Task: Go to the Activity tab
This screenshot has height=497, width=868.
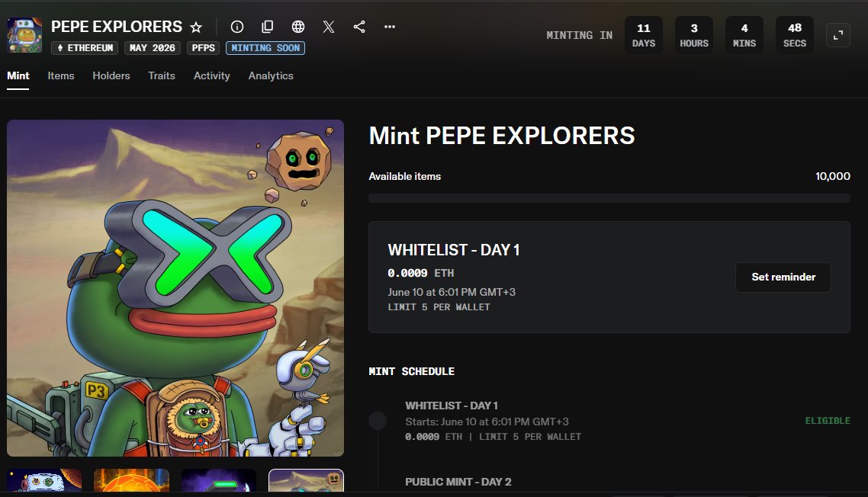Action: click(211, 75)
